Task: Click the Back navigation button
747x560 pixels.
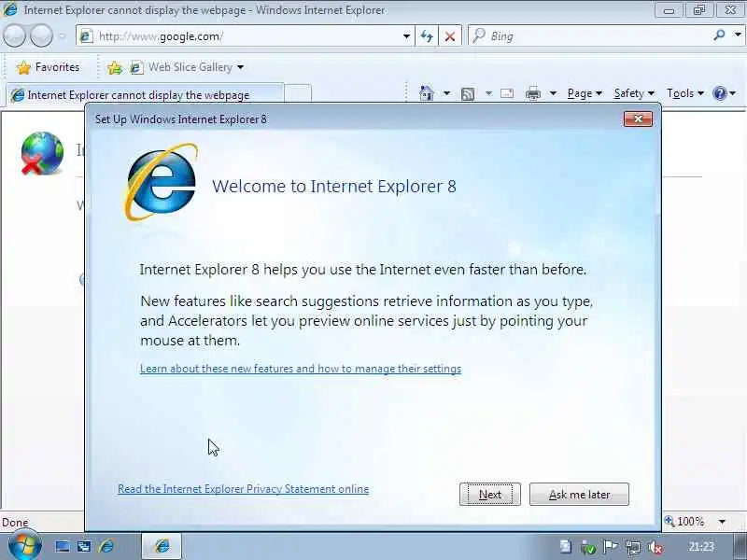Action: pos(14,36)
